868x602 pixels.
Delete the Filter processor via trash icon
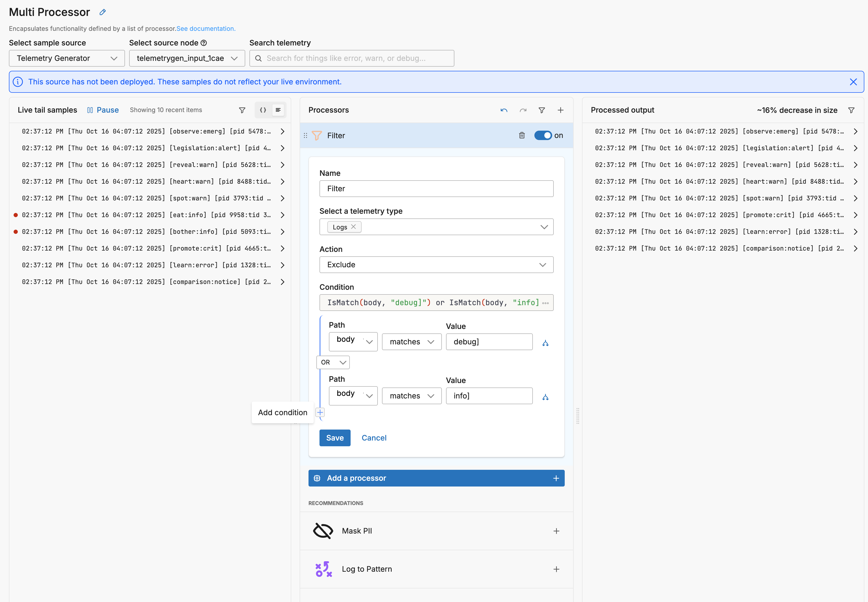522,135
